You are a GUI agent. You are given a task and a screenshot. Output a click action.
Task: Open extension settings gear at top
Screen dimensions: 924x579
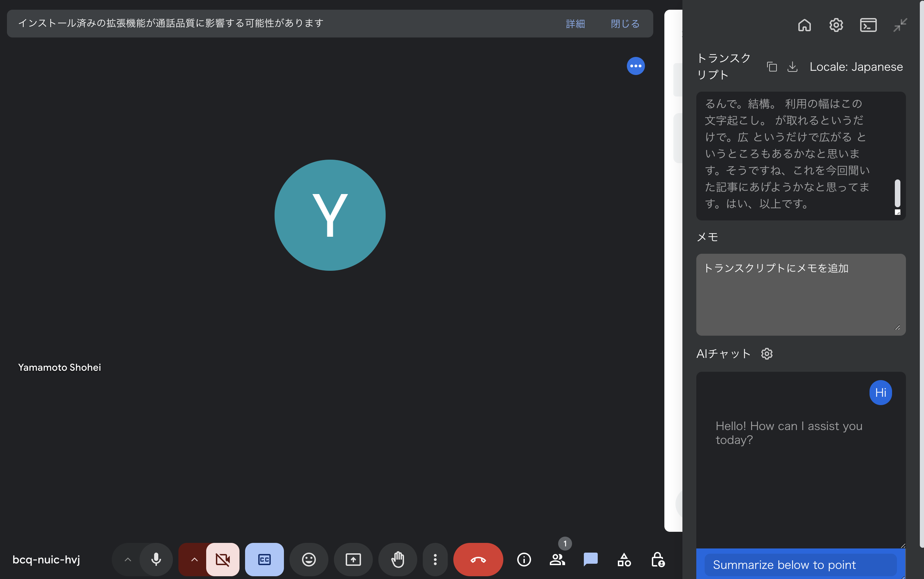[836, 25]
